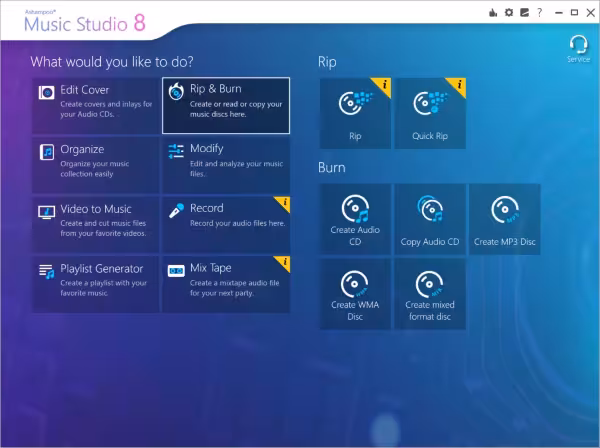
Task: Click the Rip & Burn flaming disc icon
Action: [x=176, y=91]
